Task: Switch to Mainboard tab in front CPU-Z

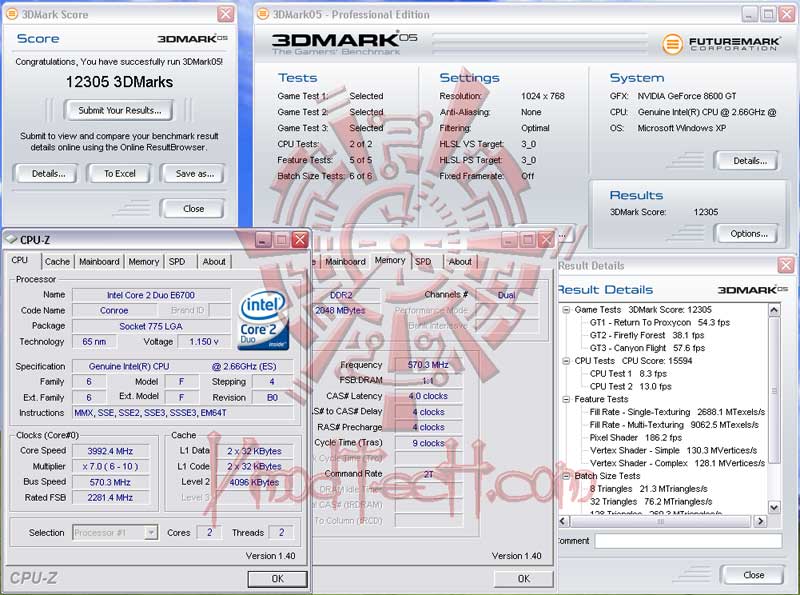Action: tap(99, 261)
